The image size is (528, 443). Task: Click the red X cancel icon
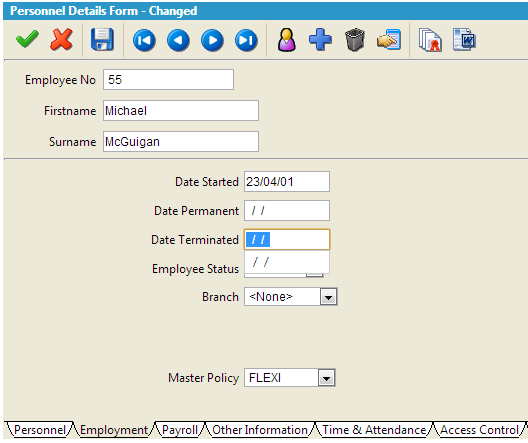tap(61, 39)
